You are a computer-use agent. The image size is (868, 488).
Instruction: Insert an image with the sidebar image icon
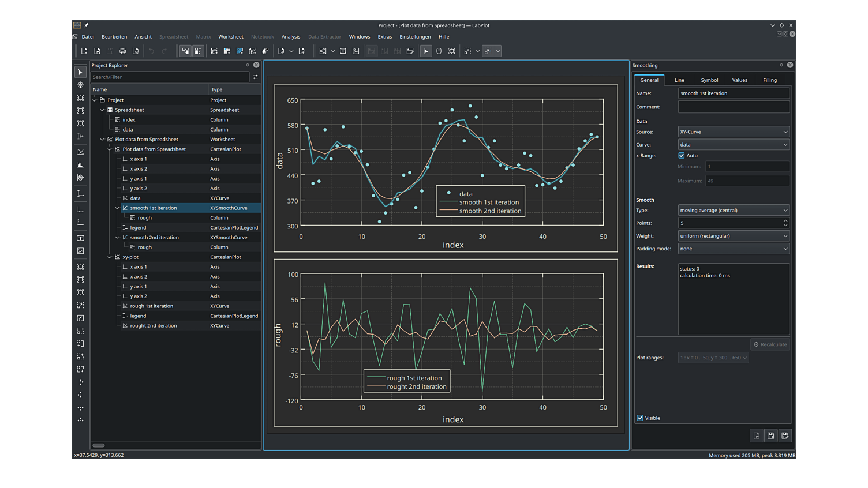pos(80,250)
